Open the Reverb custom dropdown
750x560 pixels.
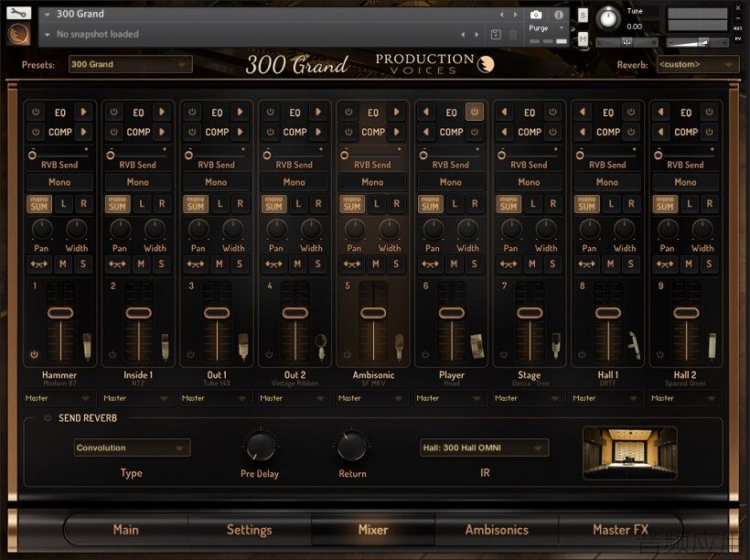point(697,64)
